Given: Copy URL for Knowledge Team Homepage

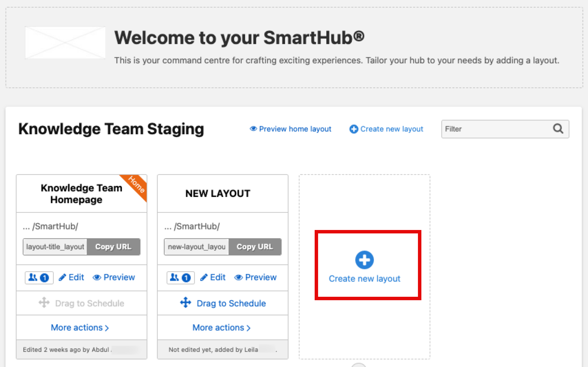Looking at the screenshot, I should tap(113, 247).
